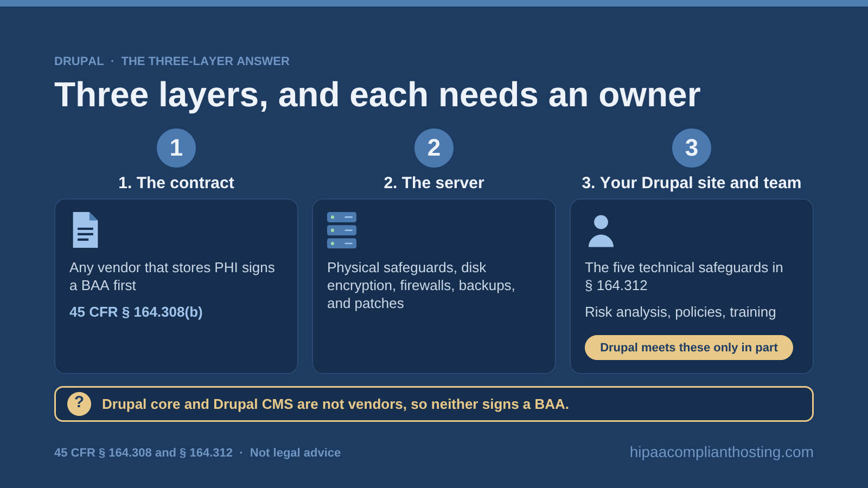Click the 'Not legal advice' footer text

295,453
